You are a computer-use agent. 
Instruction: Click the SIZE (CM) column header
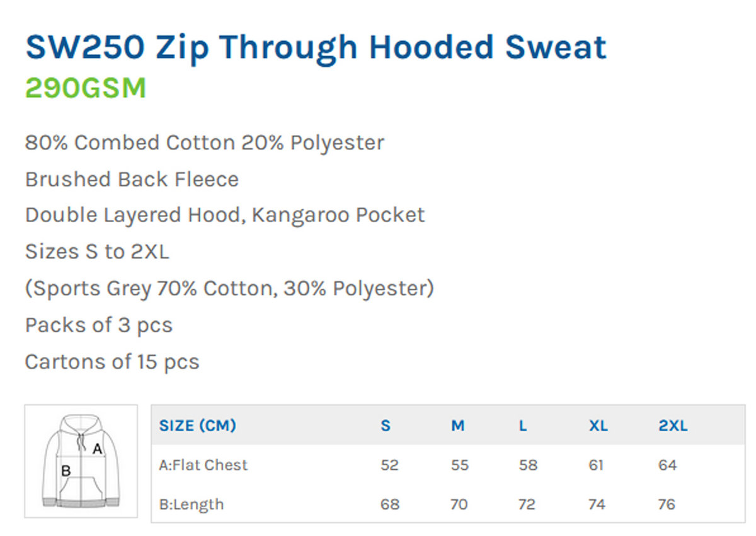point(198,426)
